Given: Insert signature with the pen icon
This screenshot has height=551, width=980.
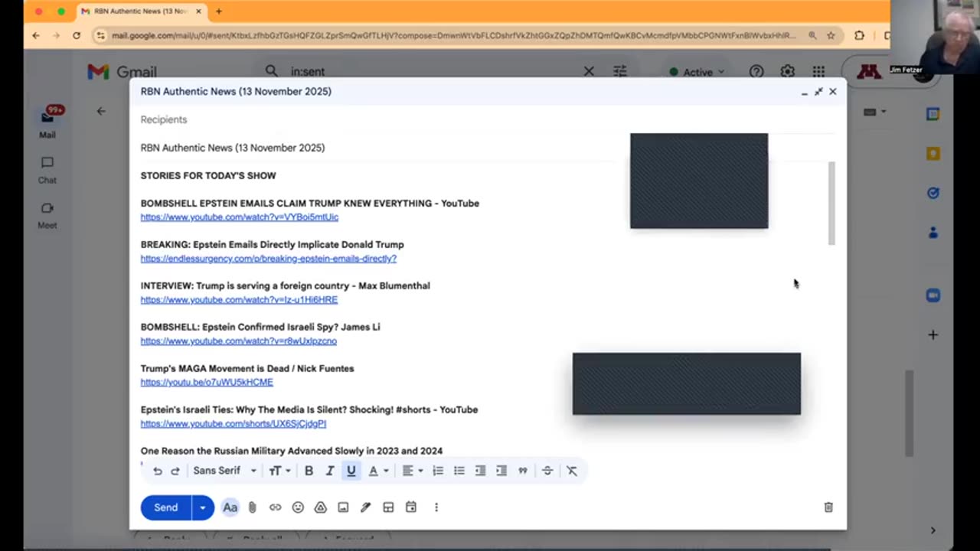Looking at the screenshot, I should tap(366, 507).
